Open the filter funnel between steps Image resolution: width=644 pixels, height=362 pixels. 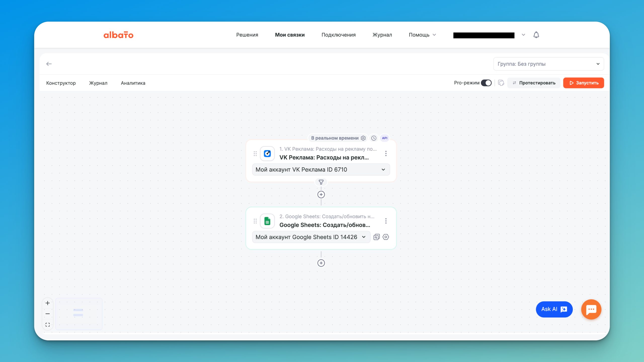(321, 182)
